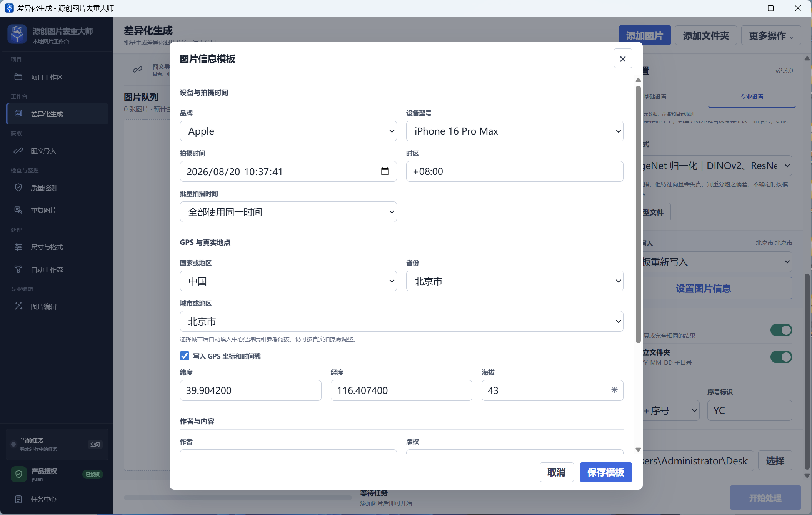Image resolution: width=812 pixels, height=515 pixels.
Task: Open the 项目工作区 folder icon
Action: [18, 77]
